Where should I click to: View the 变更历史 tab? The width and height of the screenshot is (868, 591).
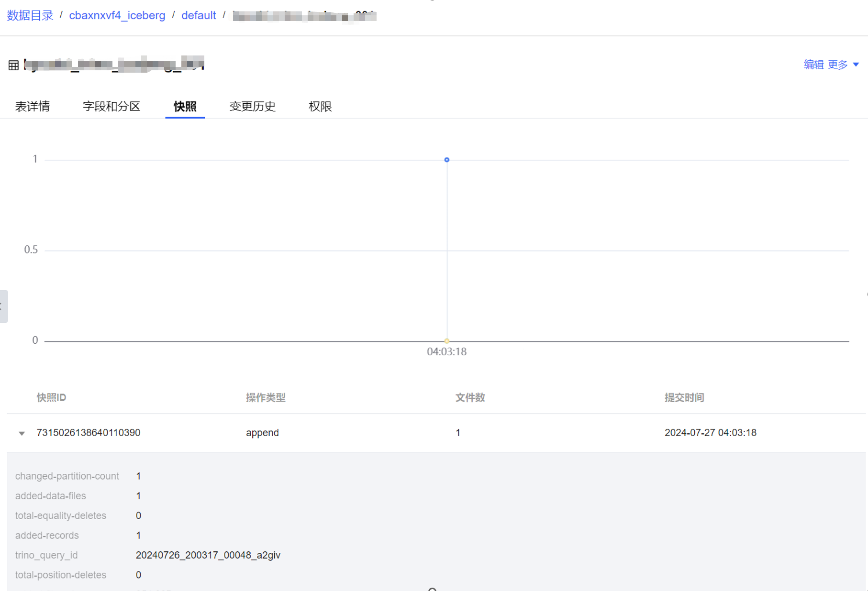[x=252, y=106]
